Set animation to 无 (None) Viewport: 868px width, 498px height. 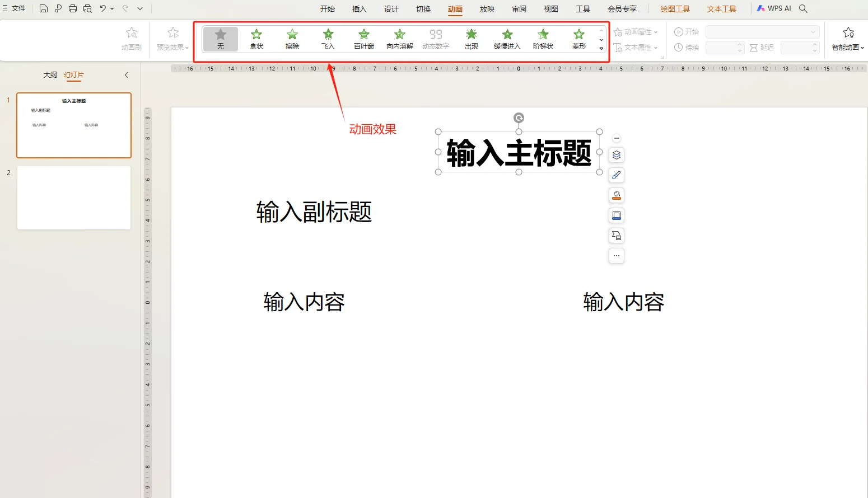point(220,38)
